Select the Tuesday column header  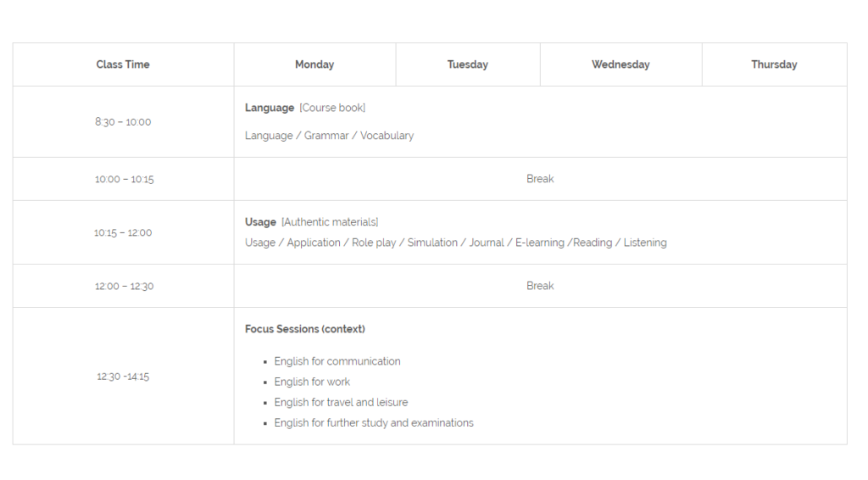pyautogui.click(x=468, y=64)
